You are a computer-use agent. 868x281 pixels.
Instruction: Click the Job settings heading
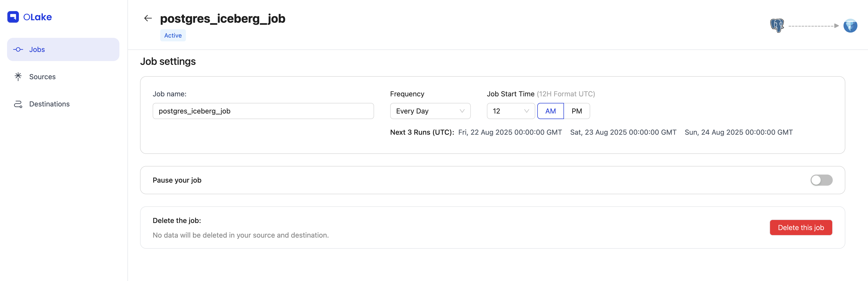[x=168, y=61]
